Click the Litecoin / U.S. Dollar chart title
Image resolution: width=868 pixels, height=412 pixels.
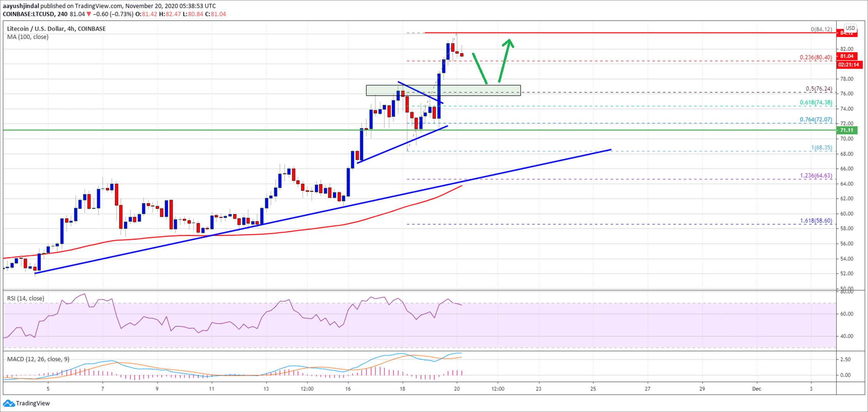[x=56, y=29]
